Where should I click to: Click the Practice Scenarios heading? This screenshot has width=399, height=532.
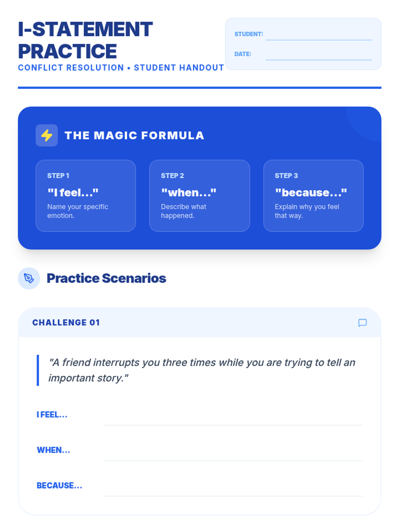tap(106, 278)
